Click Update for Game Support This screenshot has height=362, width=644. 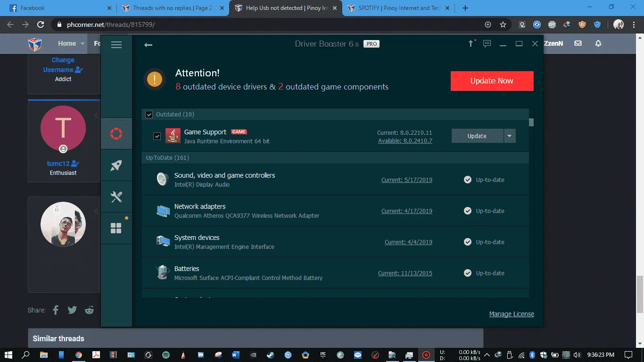(477, 136)
